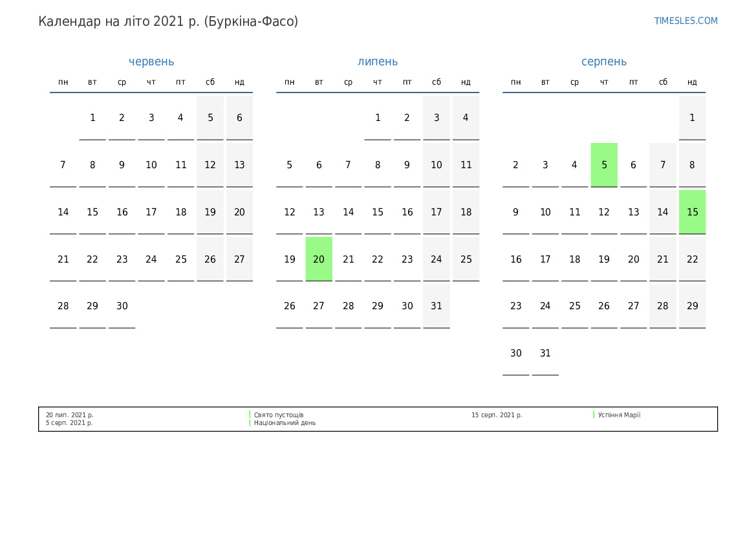Image resolution: width=756 pixels, height=535 pixels.
Task: Select August 31 in серпень
Action: pyautogui.click(x=545, y=353)
